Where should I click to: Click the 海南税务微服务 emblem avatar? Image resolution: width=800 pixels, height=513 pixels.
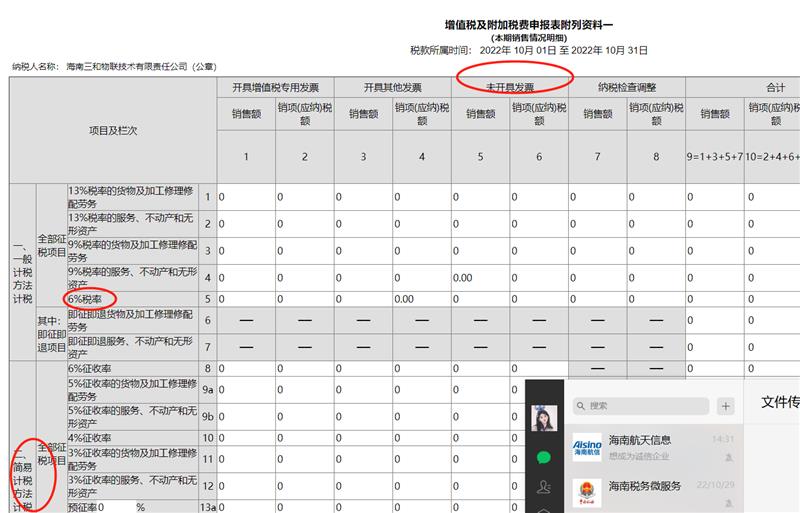click(x=587, y=492)
